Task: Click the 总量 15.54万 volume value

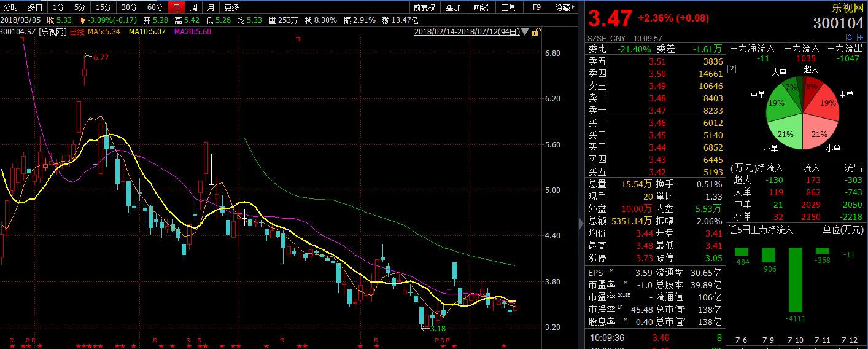Action: (x=637, y=184)
